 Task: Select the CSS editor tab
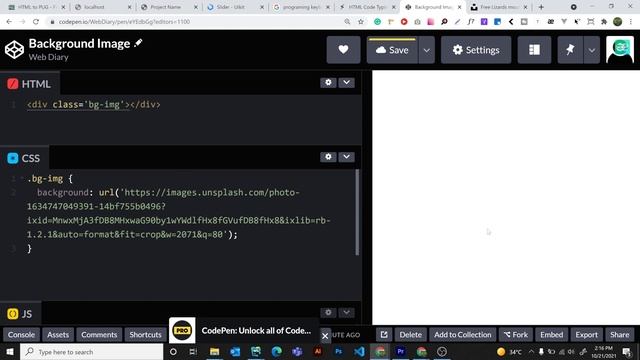(24, 158)
